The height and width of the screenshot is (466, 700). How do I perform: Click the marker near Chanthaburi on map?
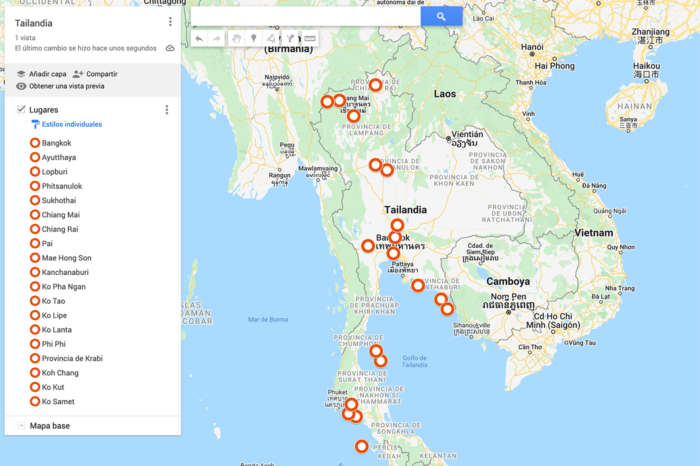click(418, 285)
